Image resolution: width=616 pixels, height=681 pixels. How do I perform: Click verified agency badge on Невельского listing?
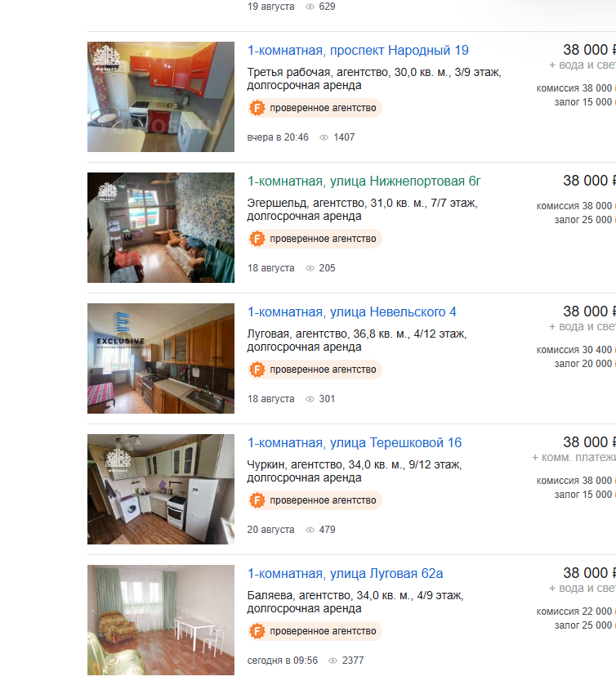coord(315,370)
